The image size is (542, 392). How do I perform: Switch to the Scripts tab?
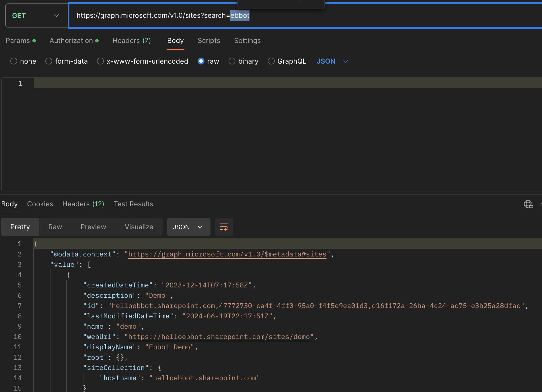tap(209, 41)
